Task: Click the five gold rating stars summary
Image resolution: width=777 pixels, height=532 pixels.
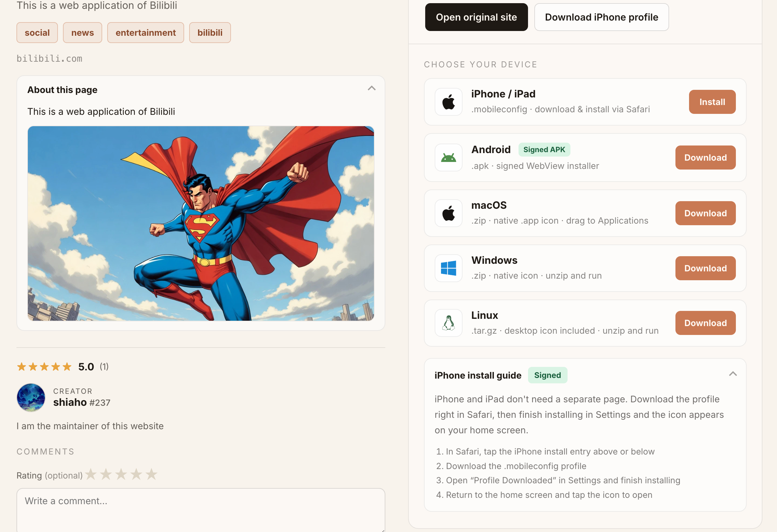Action: point(44,367)
